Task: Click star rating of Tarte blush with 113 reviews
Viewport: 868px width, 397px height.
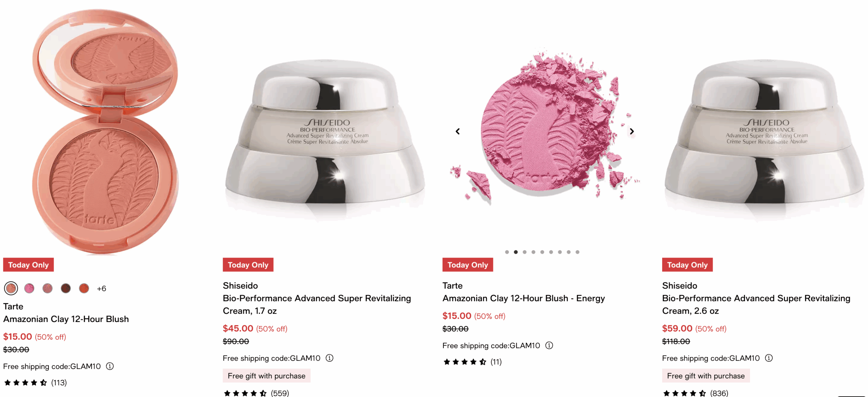Action: click(25, 383)
